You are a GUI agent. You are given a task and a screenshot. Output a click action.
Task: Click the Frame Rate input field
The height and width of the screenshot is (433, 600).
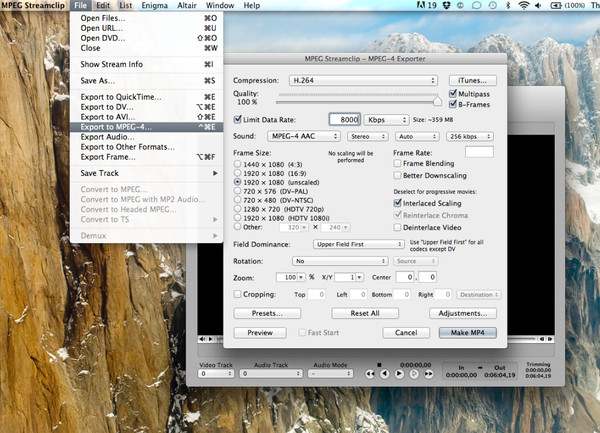coord(479,152)
